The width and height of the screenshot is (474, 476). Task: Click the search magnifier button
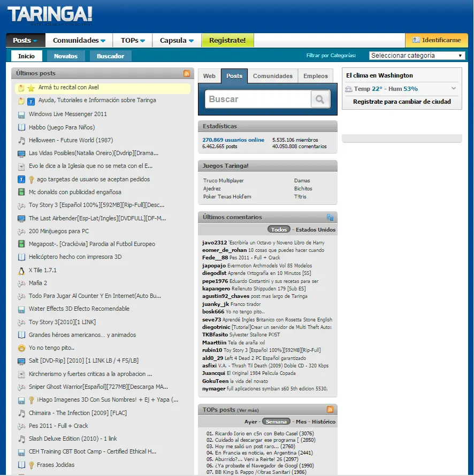tap(320, 99)
